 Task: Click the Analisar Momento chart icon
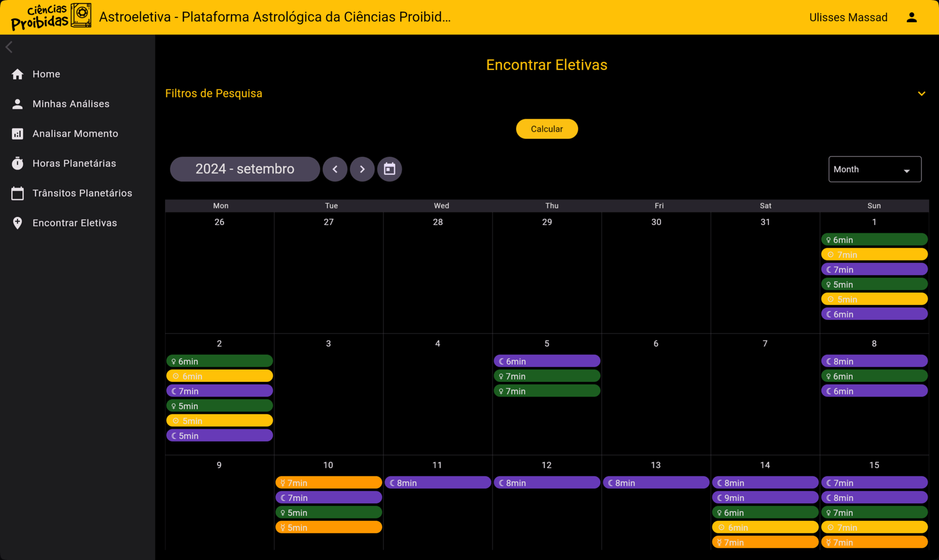coord(17,134)
